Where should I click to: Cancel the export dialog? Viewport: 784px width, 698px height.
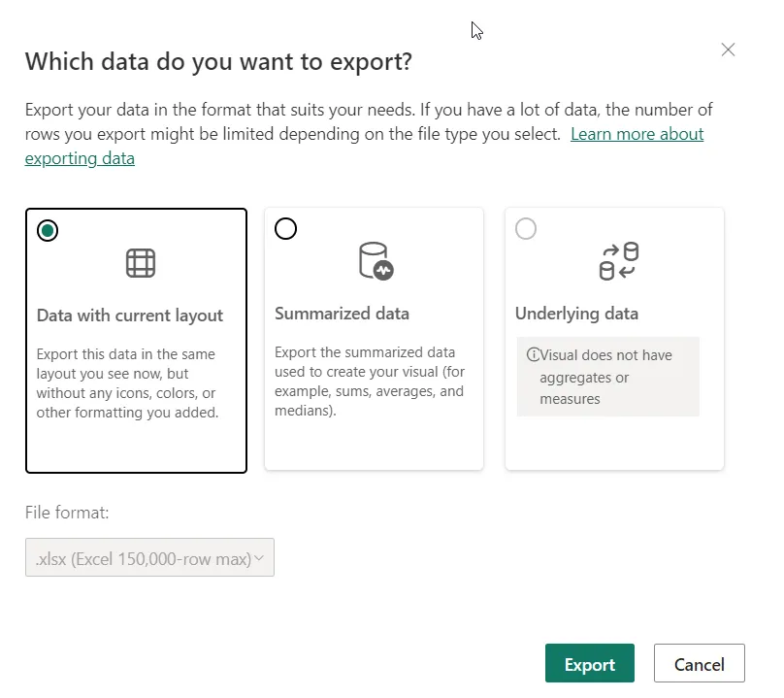click(x=699, y=664)
